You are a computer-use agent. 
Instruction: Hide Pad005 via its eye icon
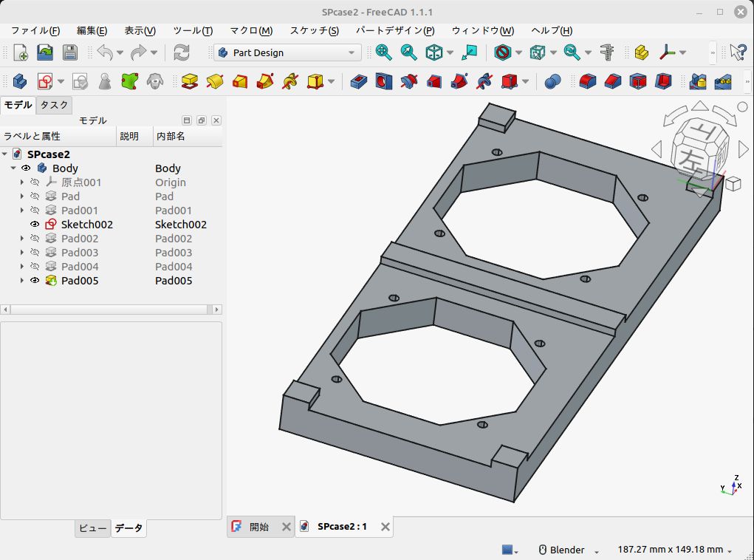35,280
